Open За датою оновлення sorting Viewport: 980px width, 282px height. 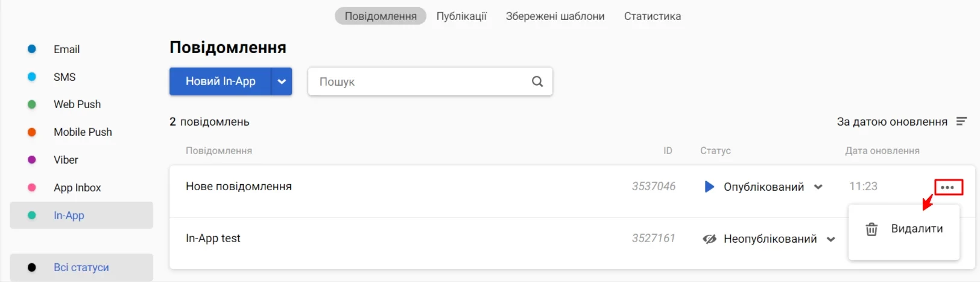tap(902, 121)
